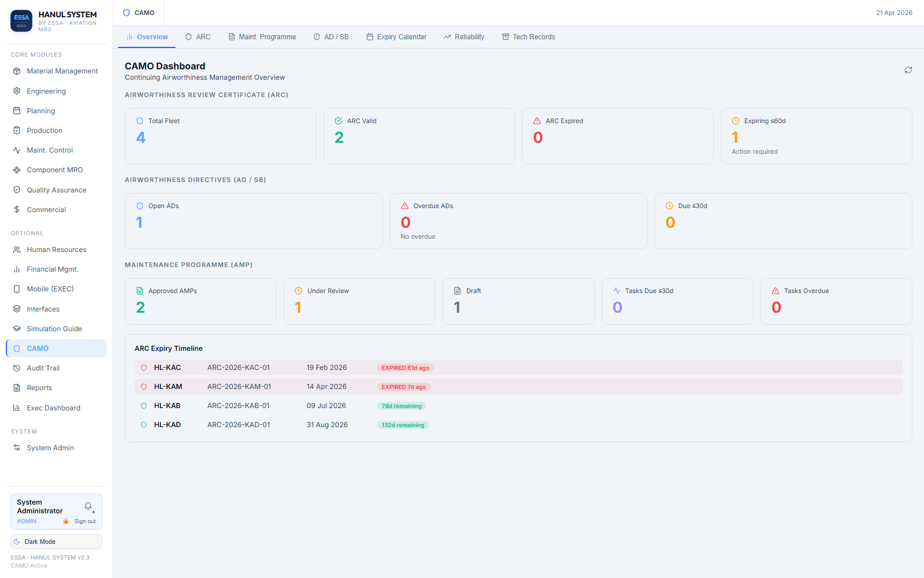Click the Sign out link
Screen dimensions: 924x578
pos(85,521)
